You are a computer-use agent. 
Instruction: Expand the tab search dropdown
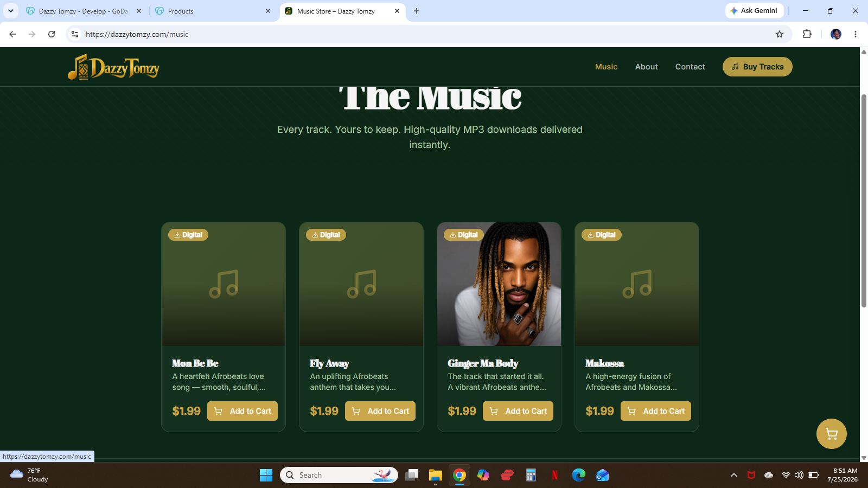(11, 11)
